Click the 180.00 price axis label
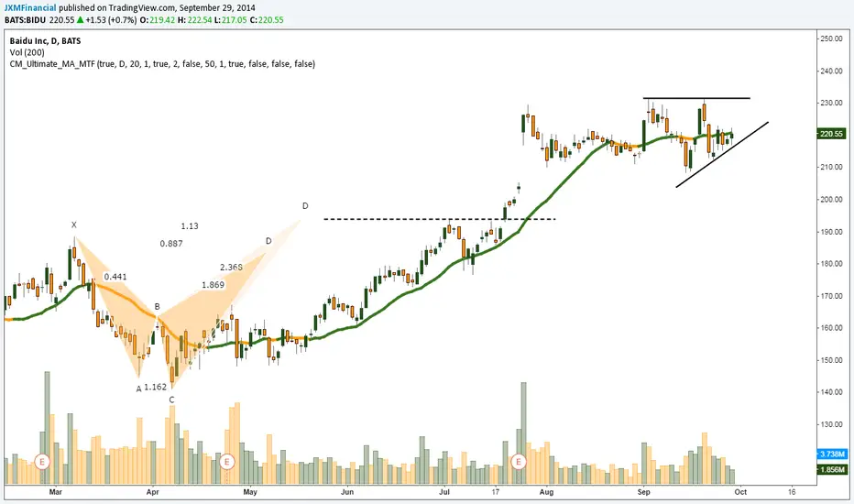 832,264
